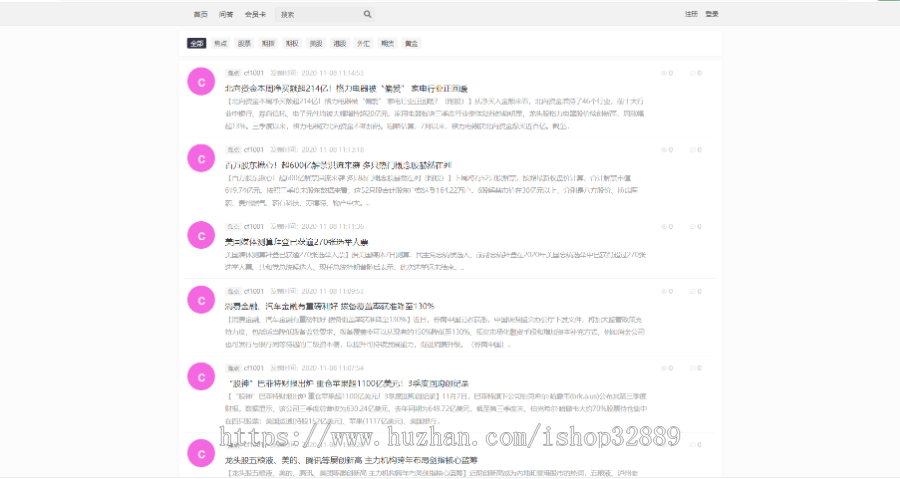Open avatar of 270张选举人票 post
The width and height of the screenshot is (900, 479).
tap(201, 235)
